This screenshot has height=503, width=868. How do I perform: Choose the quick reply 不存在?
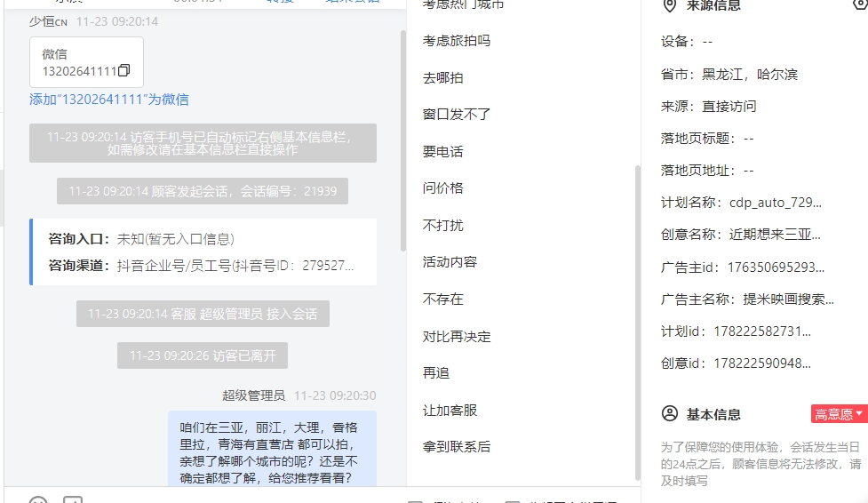pos(442,299)
